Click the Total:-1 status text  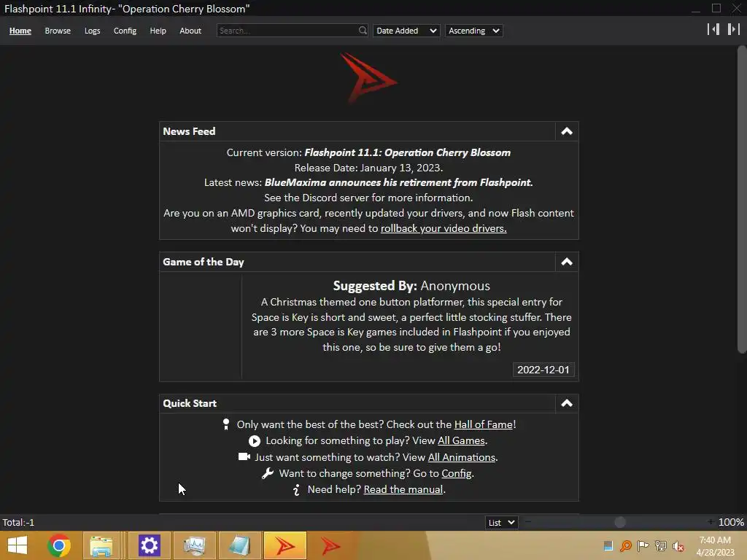coord(18,522)
